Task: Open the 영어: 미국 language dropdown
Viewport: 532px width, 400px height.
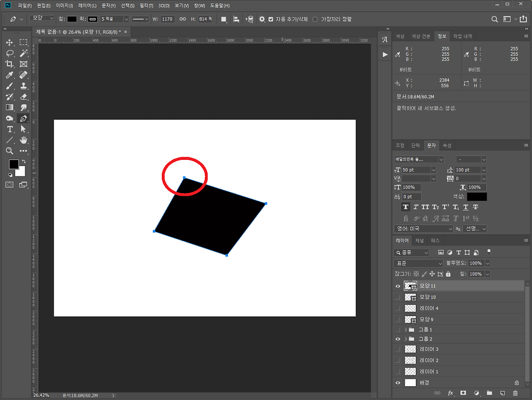Action: [x=423, y=229]
